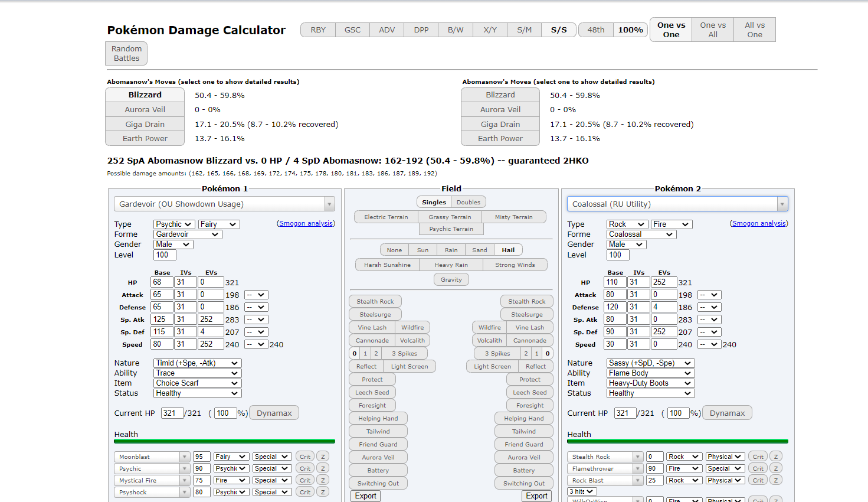Enable Electric Terrain
Screen dimensions: 868x502
(x=386, y=217)
